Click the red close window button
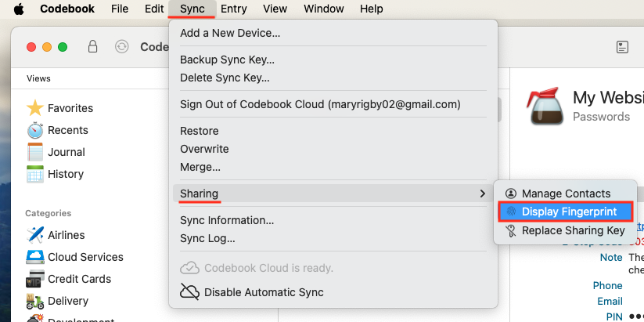Image resolution: width=644 pixels, height=322 pixels. click(x=31, y=47)
